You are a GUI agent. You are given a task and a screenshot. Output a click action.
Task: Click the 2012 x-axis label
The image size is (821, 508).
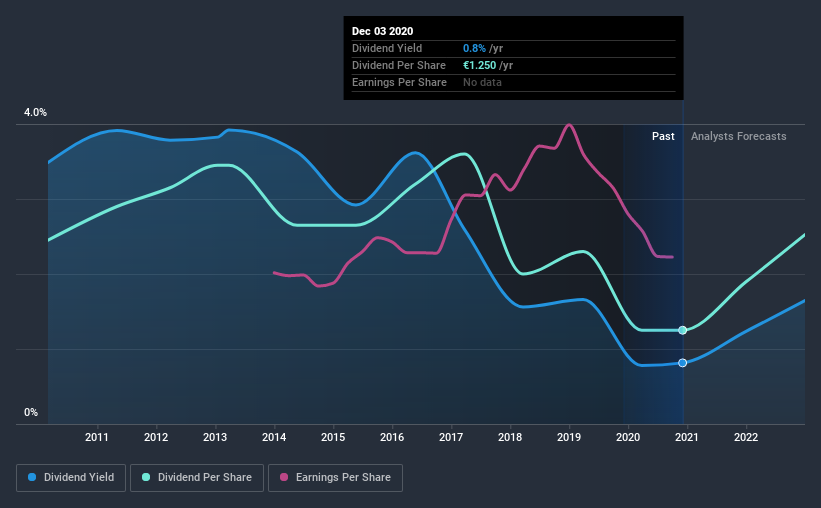[156, 437]
